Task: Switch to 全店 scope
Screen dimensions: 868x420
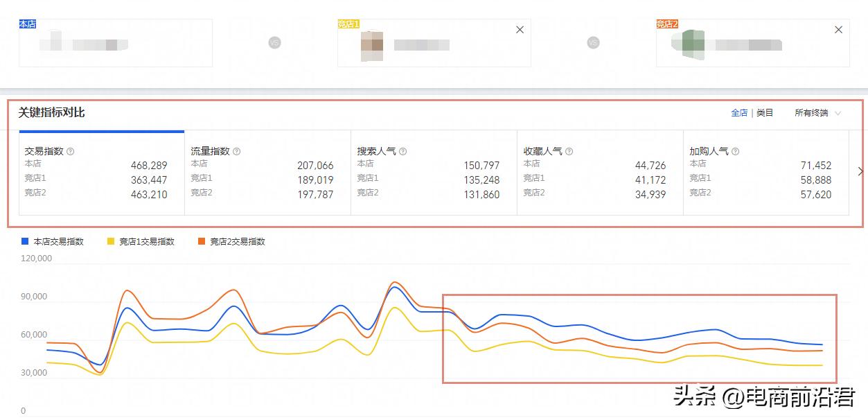Action: tap(739, 113)
